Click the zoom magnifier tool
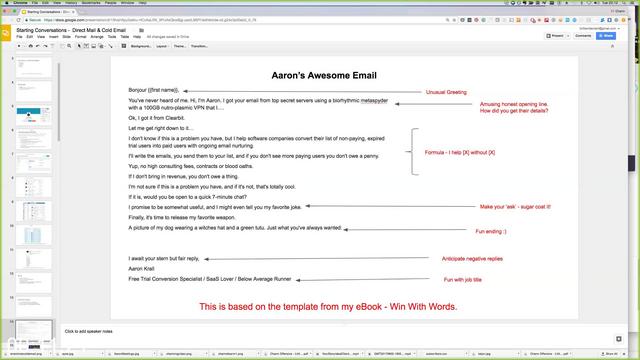The height and width of the screenshot is (360, 640). coord(69,46)
